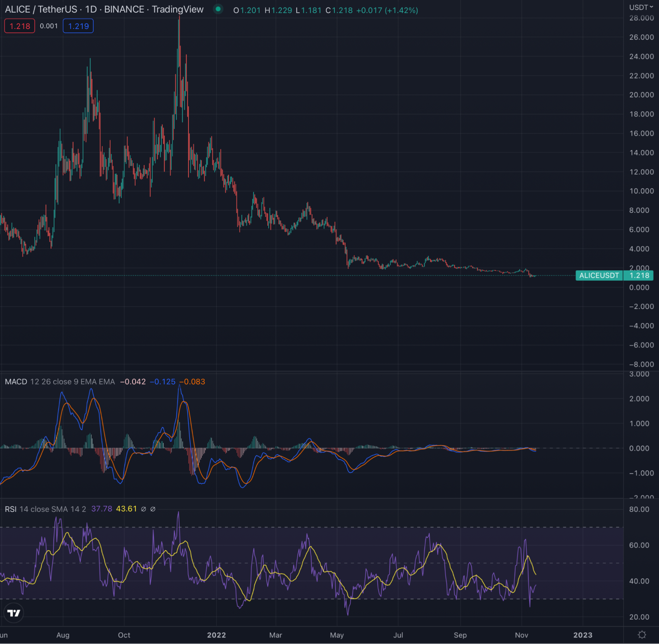Screen dimensions: 659x644
Task: Click the TradingView logo icon
Action: point(14,613)
